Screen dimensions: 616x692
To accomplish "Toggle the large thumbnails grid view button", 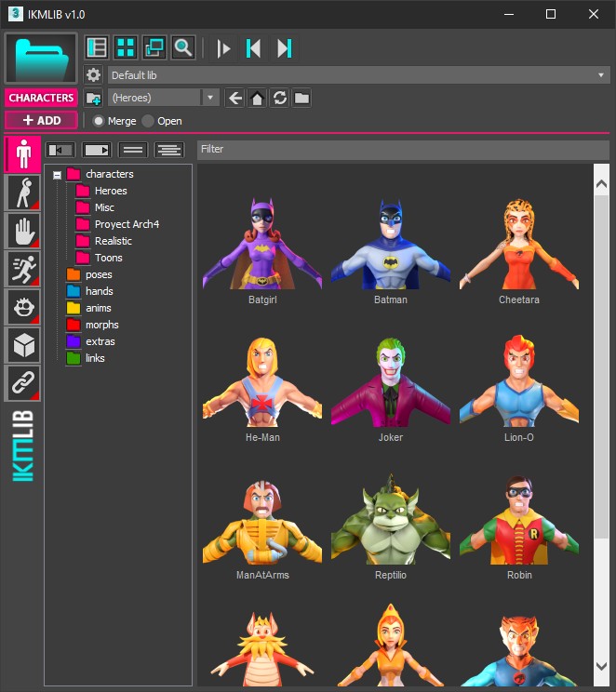I will pos(125,47).
